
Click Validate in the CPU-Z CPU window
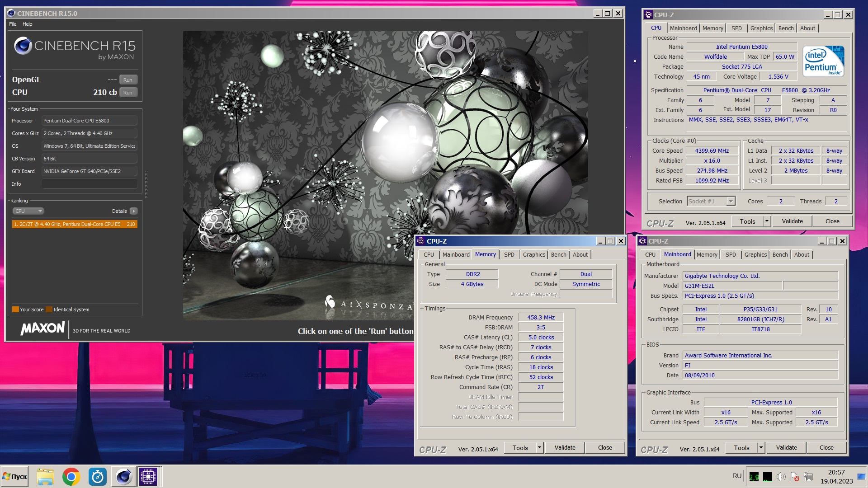tap(792, 221)
